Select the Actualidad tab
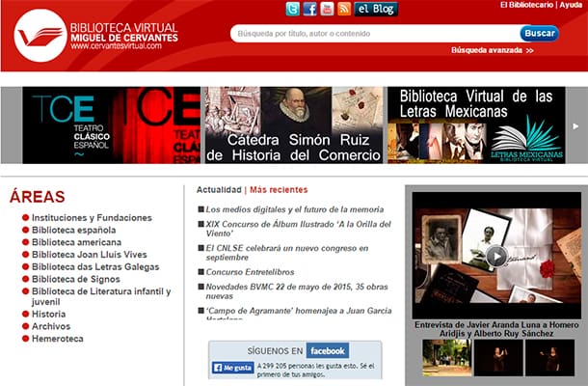 point(219,189)
